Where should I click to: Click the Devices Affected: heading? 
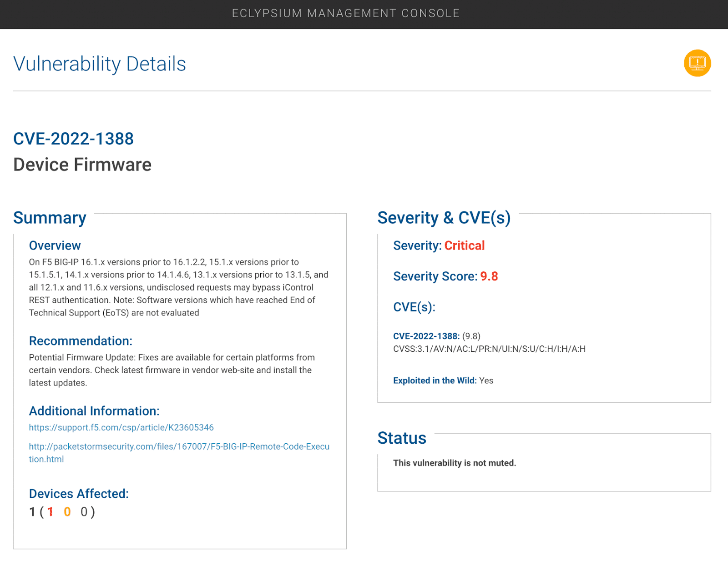click(x=79, y=494)
